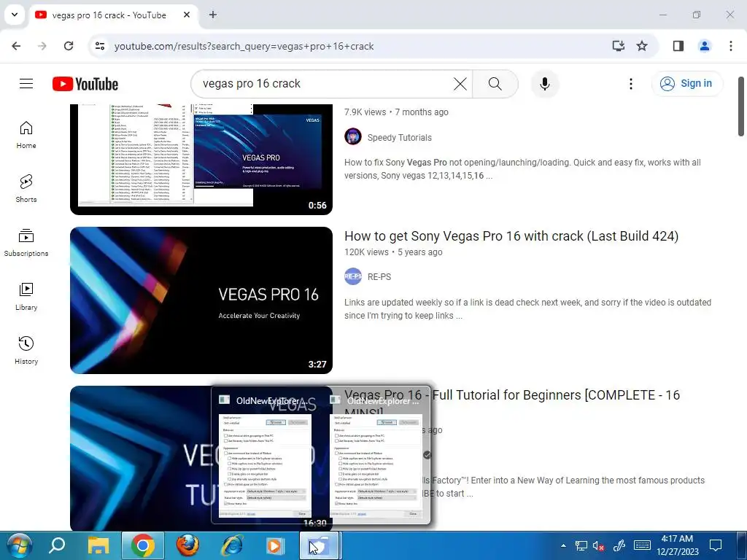The image size is (747, 560).
Task: Open the tab search dropdown arrow
Action: point(15,15)
